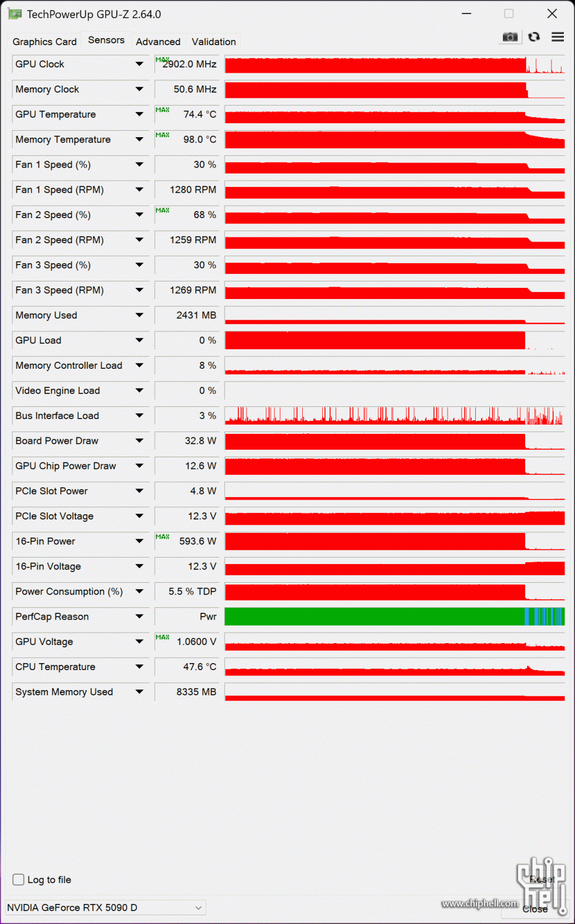Viewport: 575px width, 924px height.
Task: Take a screenshot with the camera icon
Action: tap(510, 37)
